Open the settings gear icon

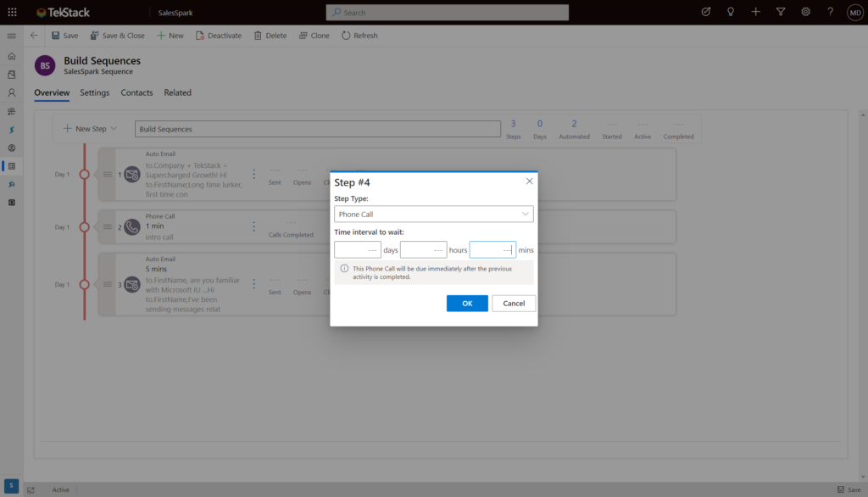click(x=805, y=12)
